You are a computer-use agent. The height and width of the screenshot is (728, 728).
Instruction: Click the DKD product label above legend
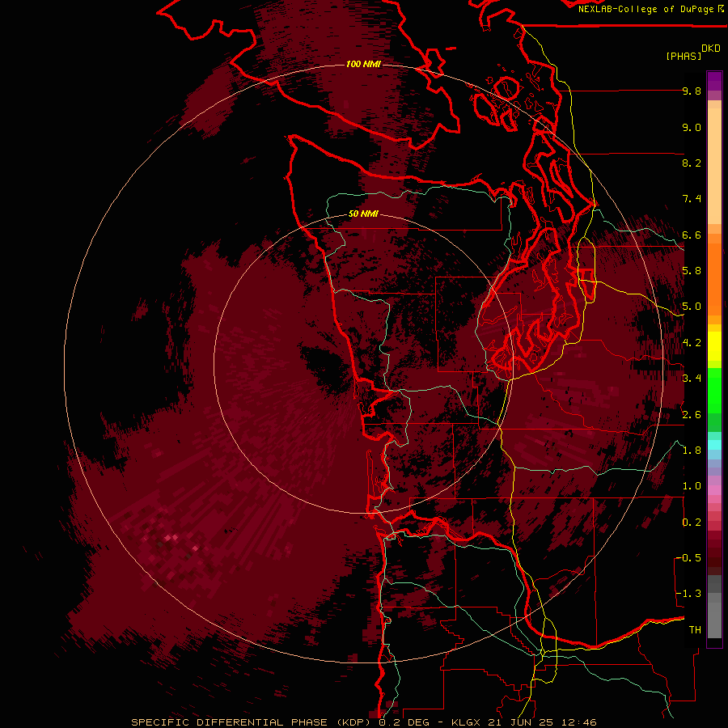[x=711, y=49]
